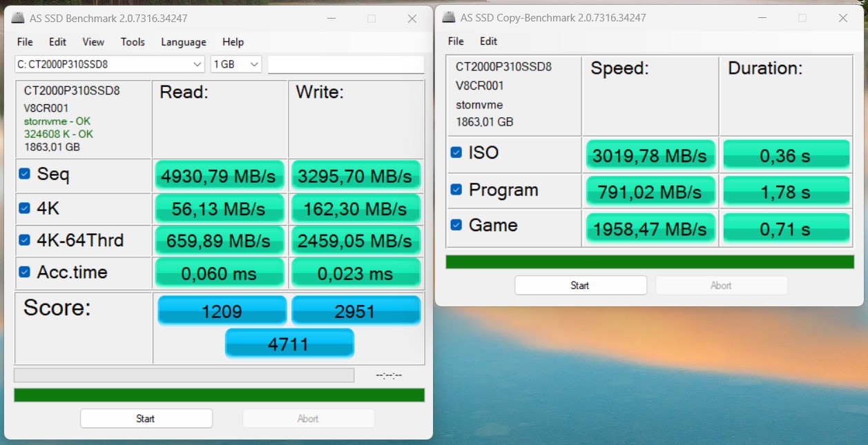Minimize the Copy-Benchmark window
The width and height of the screenshot is (868, 445).
tap(762, 18)
